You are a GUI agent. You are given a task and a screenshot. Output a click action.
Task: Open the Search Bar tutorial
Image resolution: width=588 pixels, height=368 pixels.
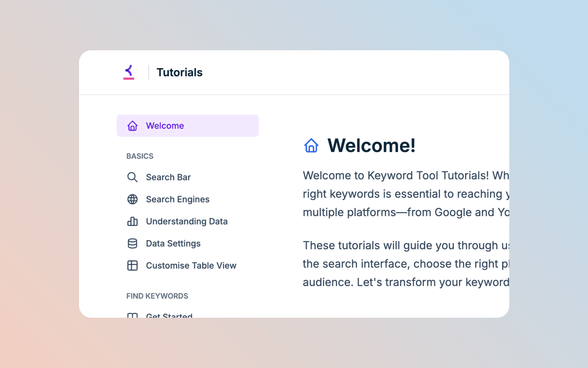click(x=168, y=177)
